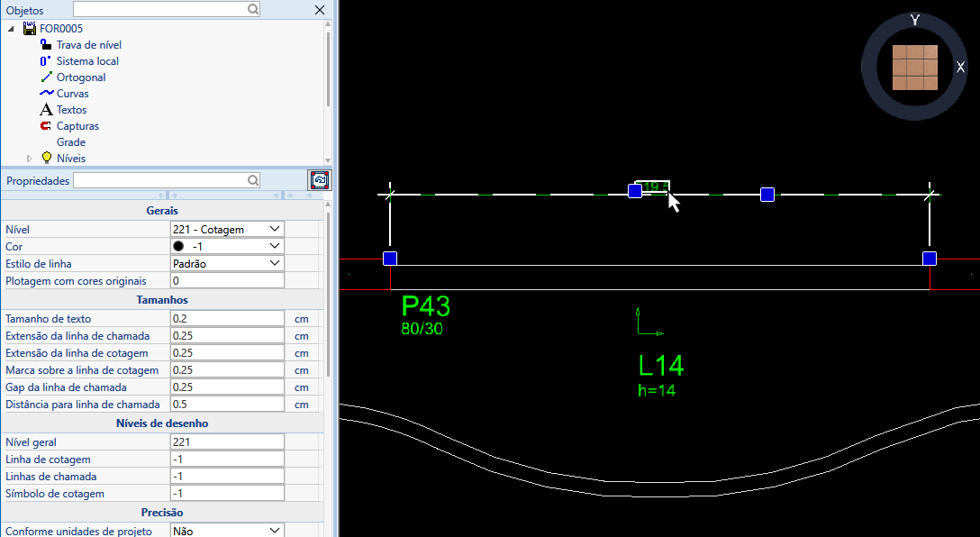Select the Sistema local icon
Screen dimensions: 980x537
click(46, 61)
